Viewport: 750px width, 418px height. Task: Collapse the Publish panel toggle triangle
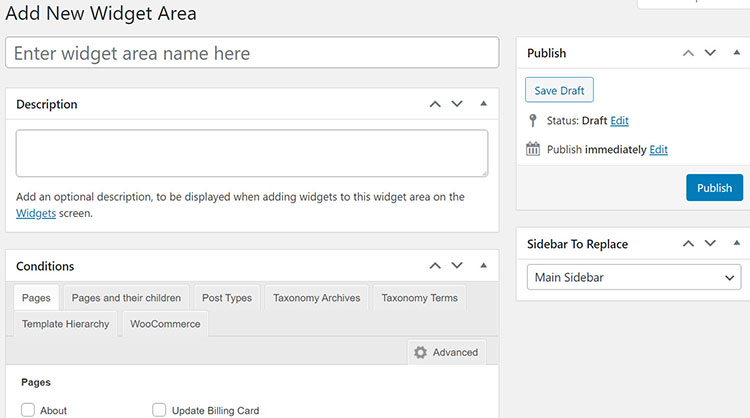click(735, 53)
